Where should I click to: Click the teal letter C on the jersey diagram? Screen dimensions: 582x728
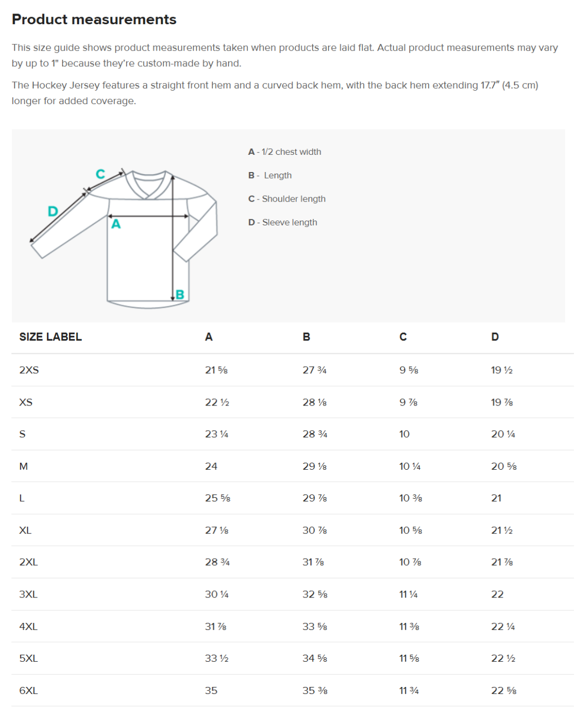100,174
